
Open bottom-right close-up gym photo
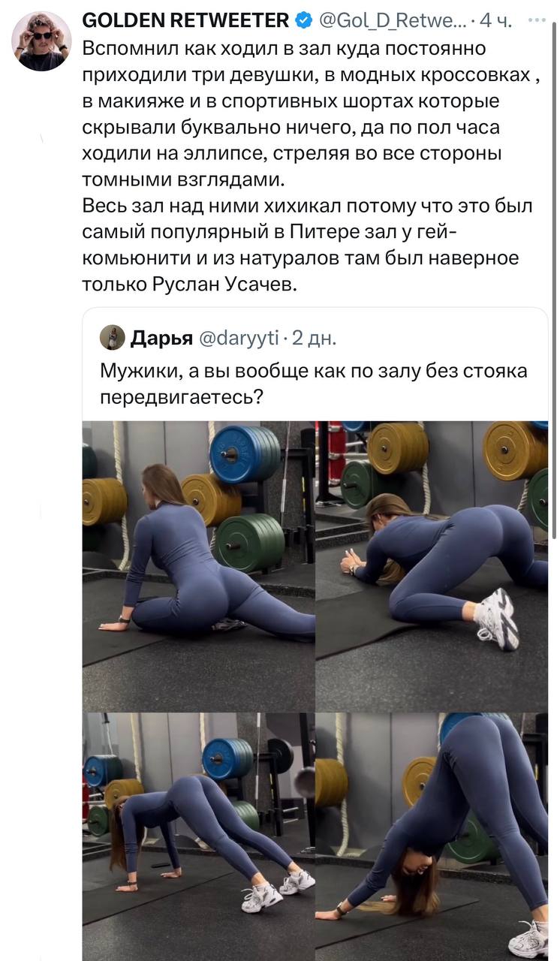432,836
